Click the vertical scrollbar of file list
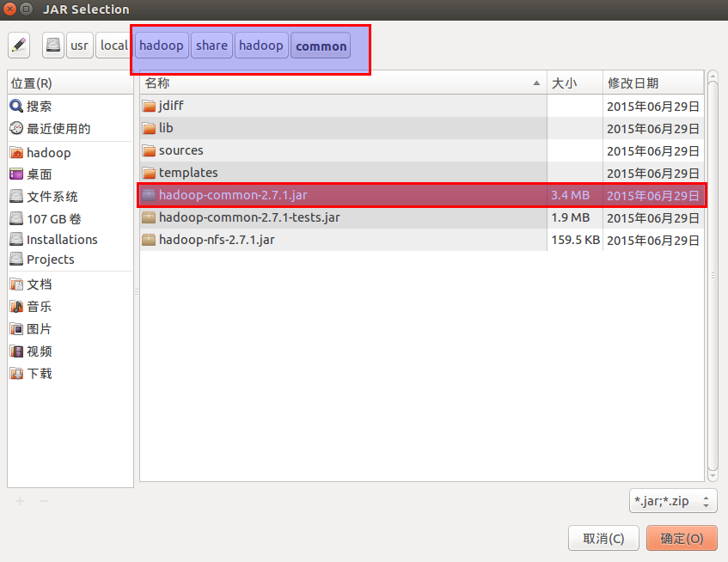Screen dimensions: 728x562 coord(713,275)
